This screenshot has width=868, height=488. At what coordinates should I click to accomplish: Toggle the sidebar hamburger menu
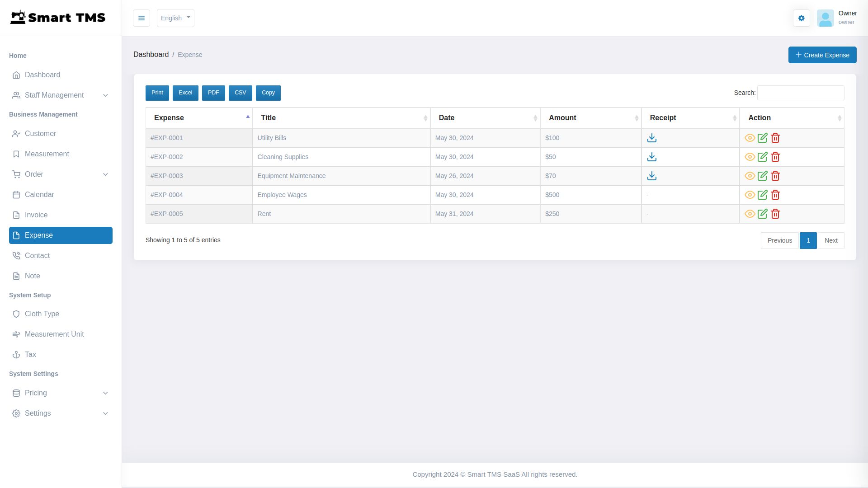pyautogui.click(x=142, y=18)
